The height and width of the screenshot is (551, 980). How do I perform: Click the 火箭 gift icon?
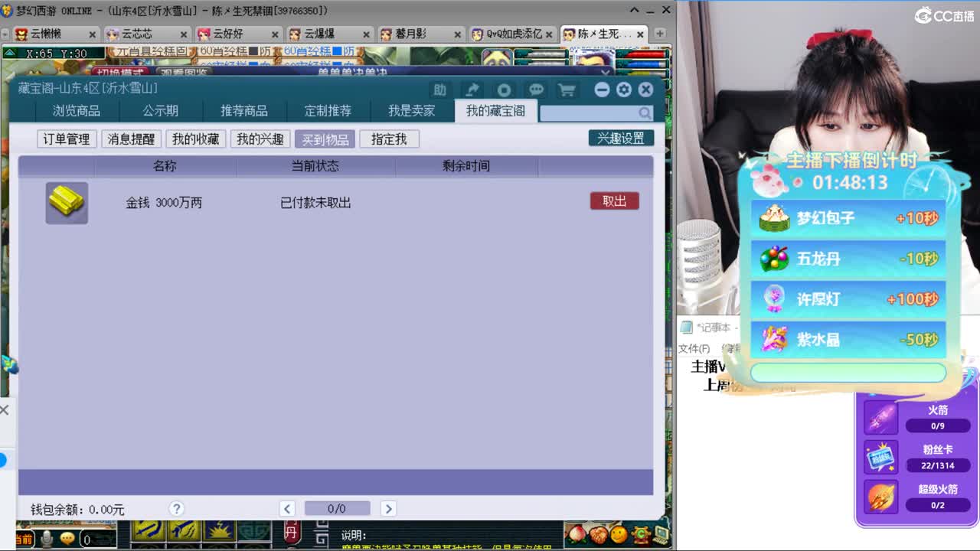click(881, 418)
